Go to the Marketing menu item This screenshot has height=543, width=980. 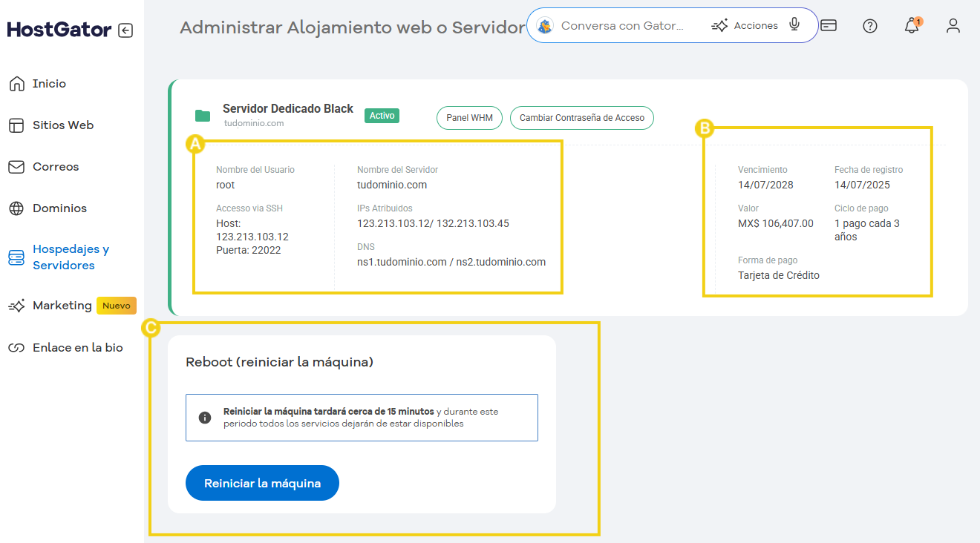click(x=62, y=305)
